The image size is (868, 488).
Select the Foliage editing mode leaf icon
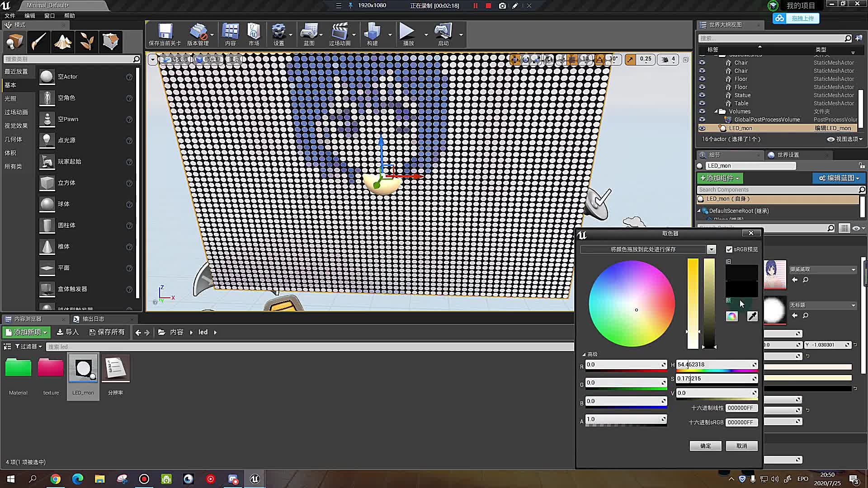click(87, 42)
